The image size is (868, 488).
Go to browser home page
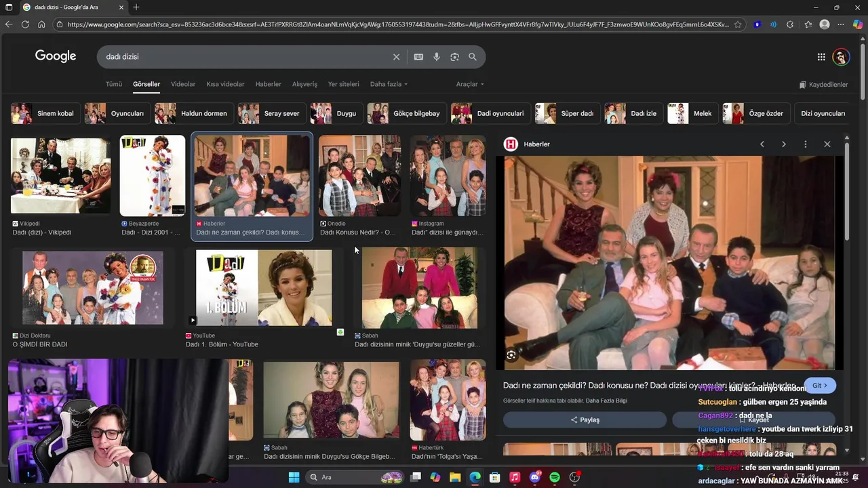click(x=41, y=24)
